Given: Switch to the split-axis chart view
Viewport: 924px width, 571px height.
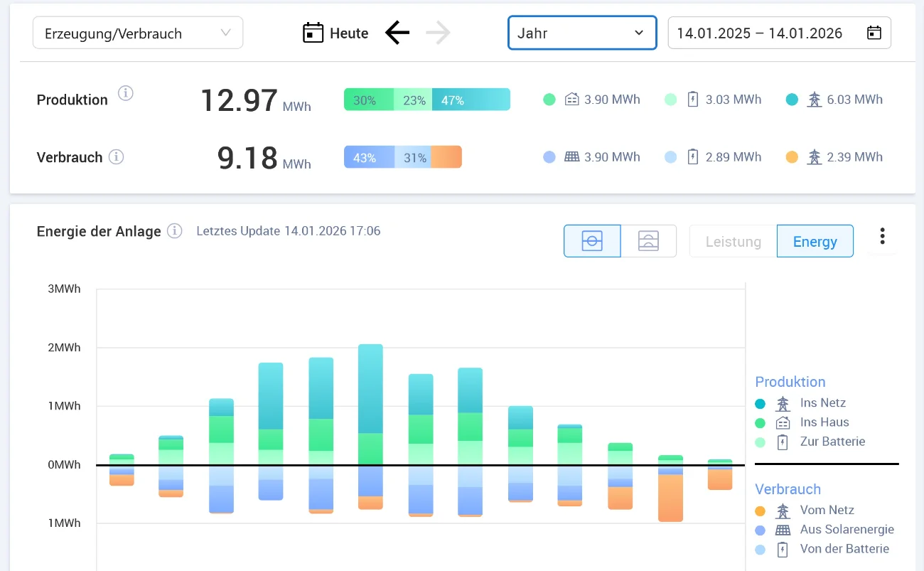Looking at the screenshot, I should (592, 241).
